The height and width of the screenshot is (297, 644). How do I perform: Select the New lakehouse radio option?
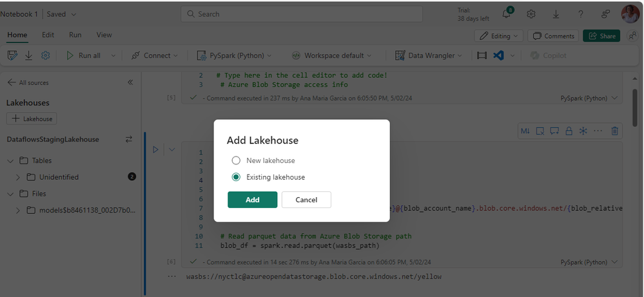coord(236,160)
